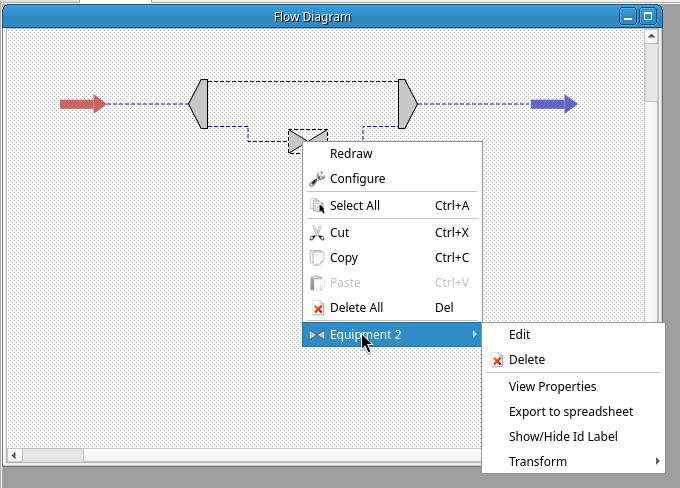Viewport: 680px width, 488px height.
Task: Click the Equipment 2 submenu arrow
Action: pyautogui.click(x=474, y=334)
